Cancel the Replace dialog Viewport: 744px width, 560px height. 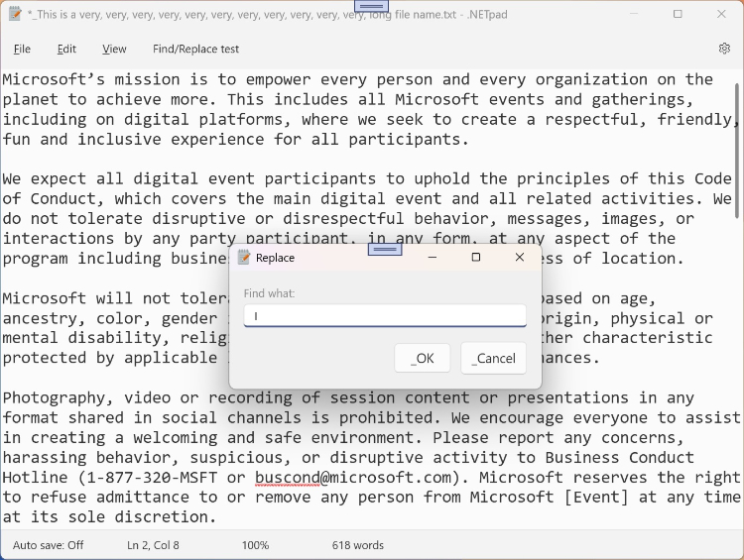[493, 358]
